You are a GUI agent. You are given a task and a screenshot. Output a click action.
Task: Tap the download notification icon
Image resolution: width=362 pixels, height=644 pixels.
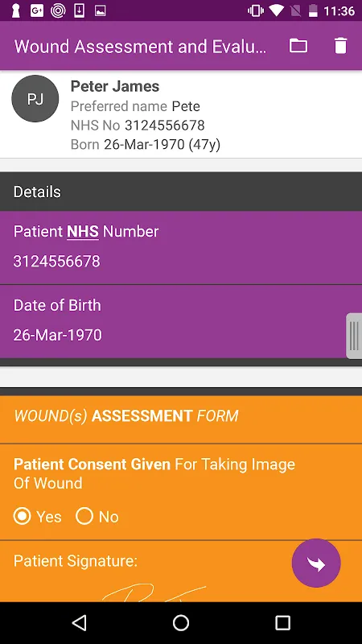(x=79, y=10)
